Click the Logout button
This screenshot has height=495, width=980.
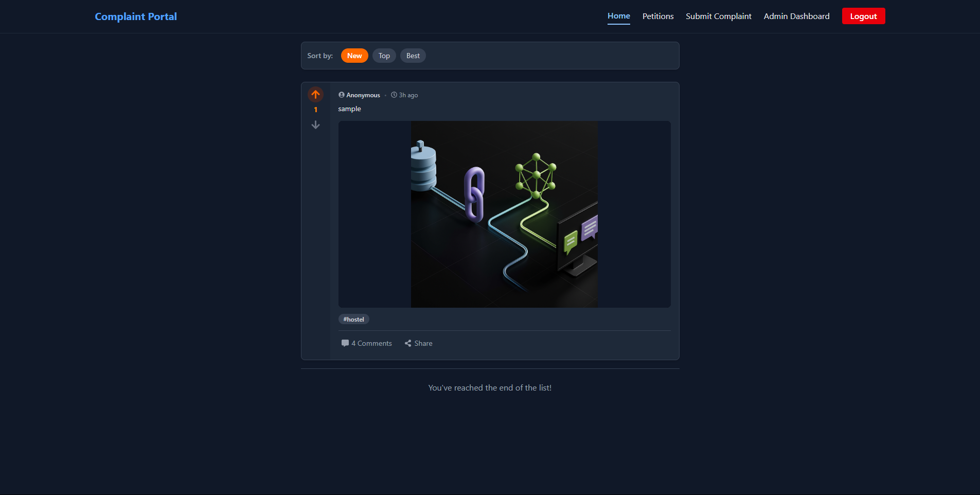tap(863, 16)
